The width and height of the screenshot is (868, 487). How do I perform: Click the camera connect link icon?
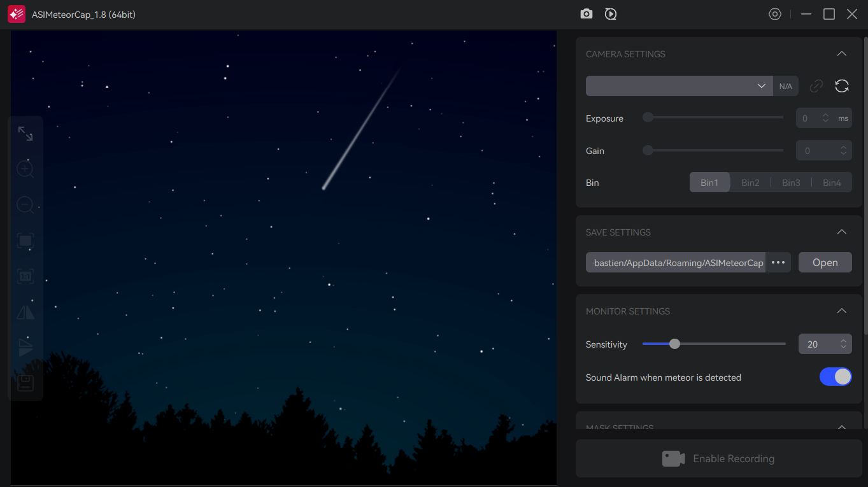[816, 86]
